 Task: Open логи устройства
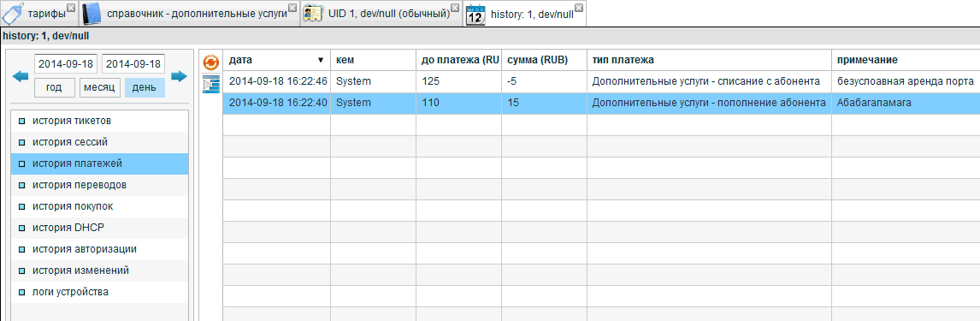point(100,291)
